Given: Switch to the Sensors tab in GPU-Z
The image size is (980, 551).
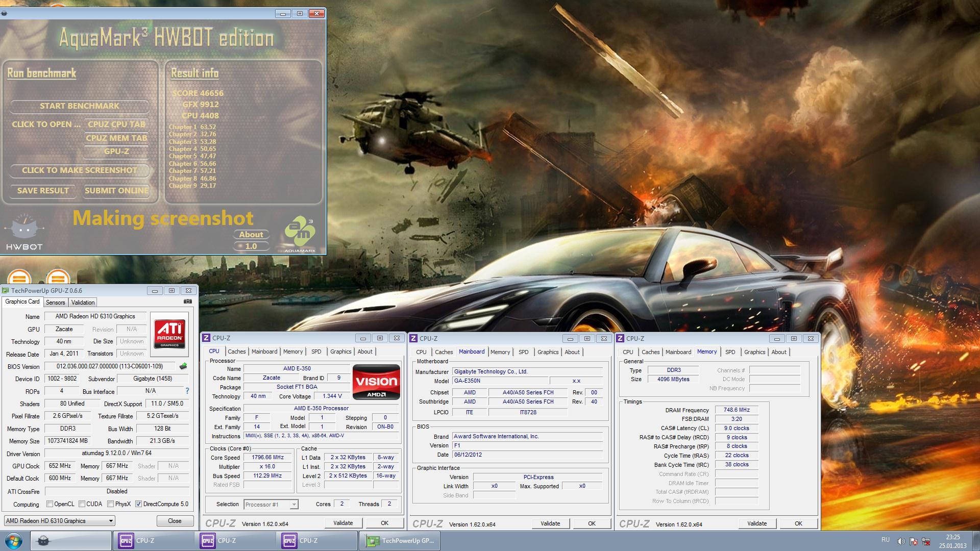Looking at the screenshot, I should [x=56, y=303].
